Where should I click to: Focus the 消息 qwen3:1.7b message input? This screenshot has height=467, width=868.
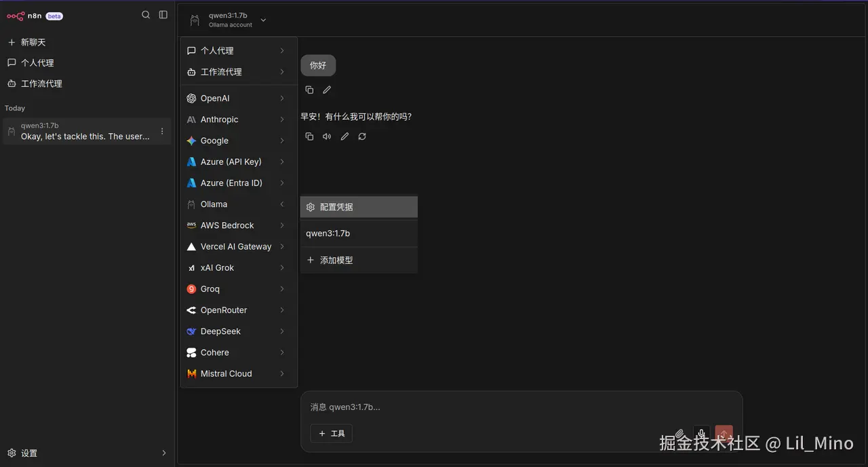(521, 407)
